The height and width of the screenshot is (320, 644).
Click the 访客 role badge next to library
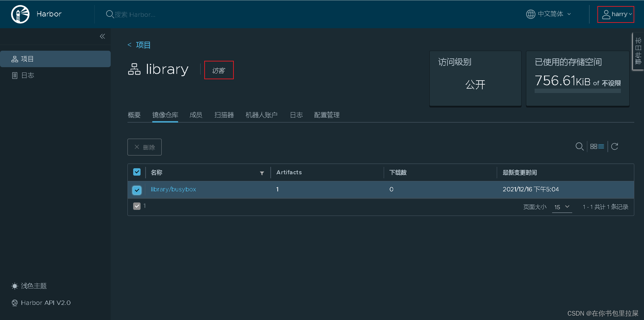click(219, 70)
